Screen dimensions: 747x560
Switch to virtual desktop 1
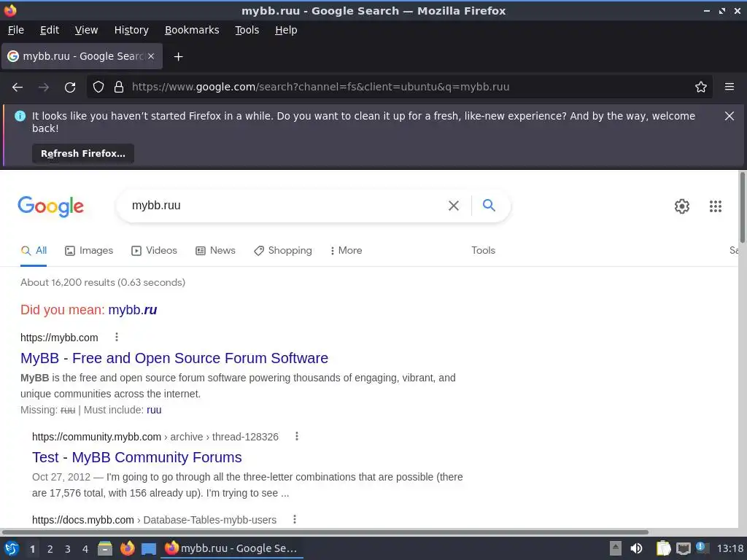32,549
